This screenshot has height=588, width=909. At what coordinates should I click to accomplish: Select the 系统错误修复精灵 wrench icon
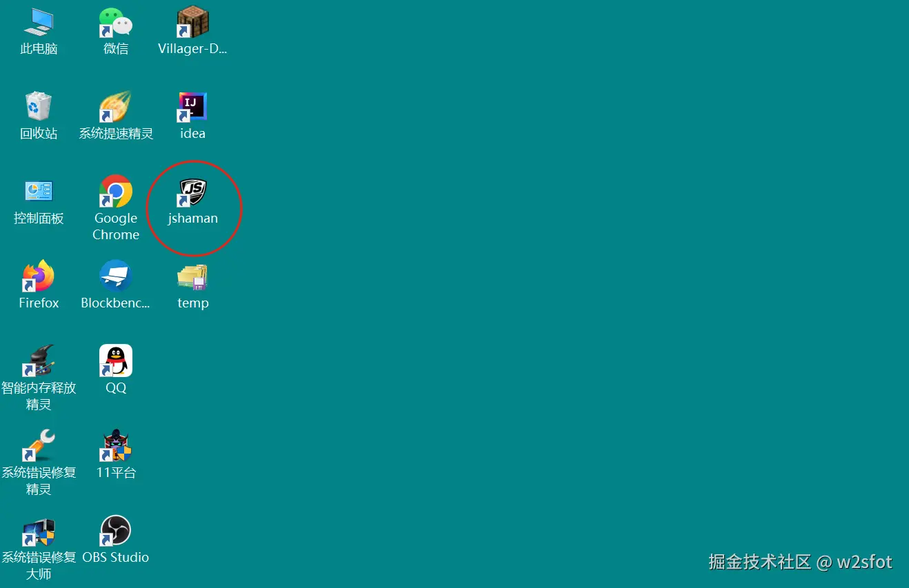[x=39, y=446]
